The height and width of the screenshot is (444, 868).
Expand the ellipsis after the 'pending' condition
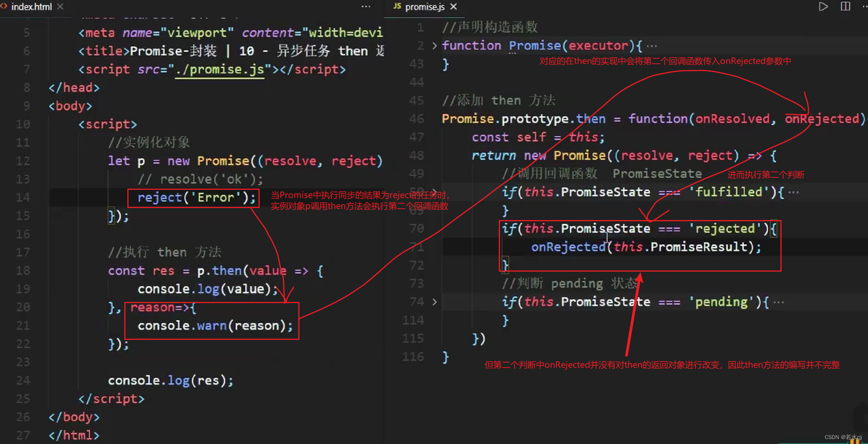coord(779,302)
